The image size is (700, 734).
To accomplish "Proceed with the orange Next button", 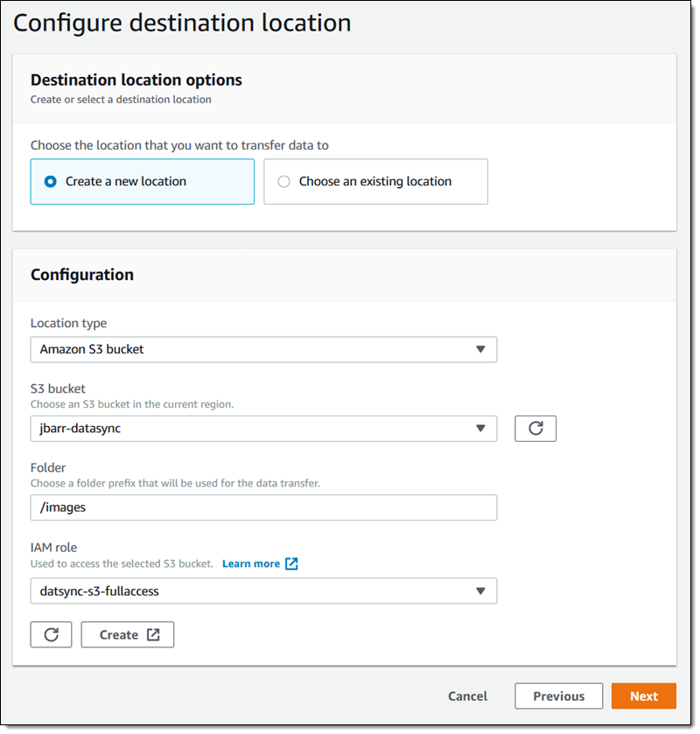I will (643, 696).
